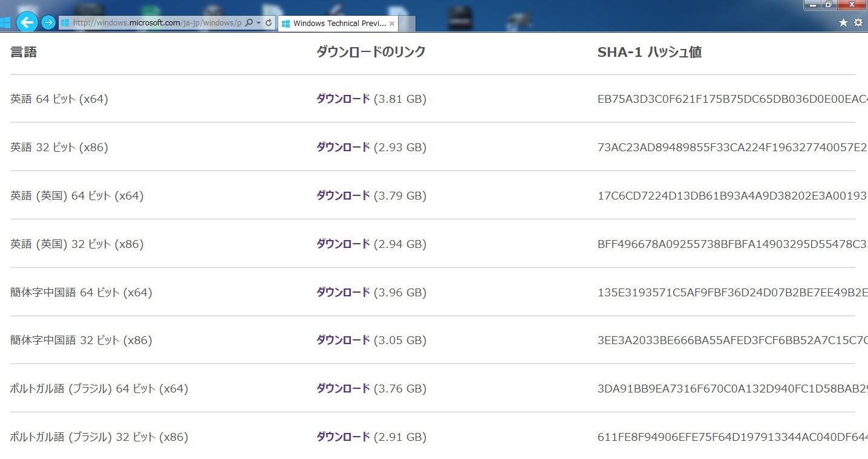Viewport: 868px width, 459px height.
Task: Click the (3.79 GB) file size text
Action: [400, 195]
